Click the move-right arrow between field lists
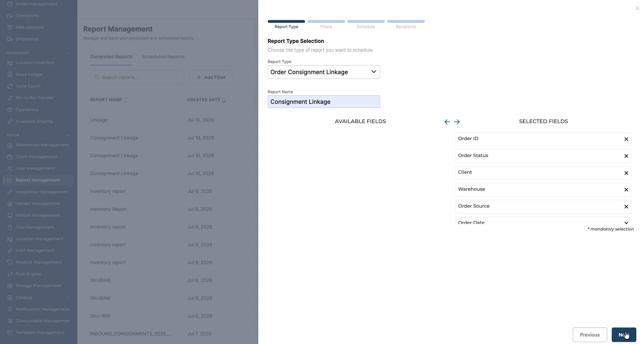The image size is (644, 344). coord(457,122)
